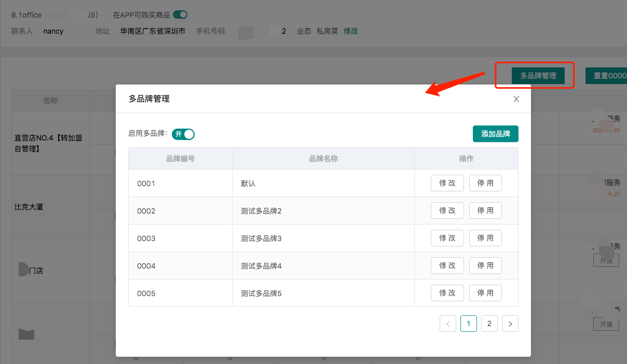Turn off 在APP可购买商品 switch
The height and width of the screenshot is (364, 627).
coord(180,15)
